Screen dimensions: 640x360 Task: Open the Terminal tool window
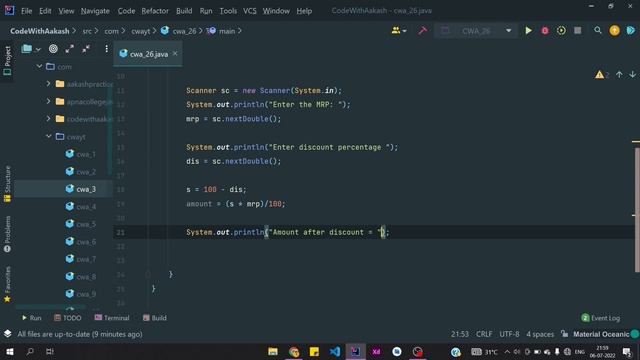112,318
